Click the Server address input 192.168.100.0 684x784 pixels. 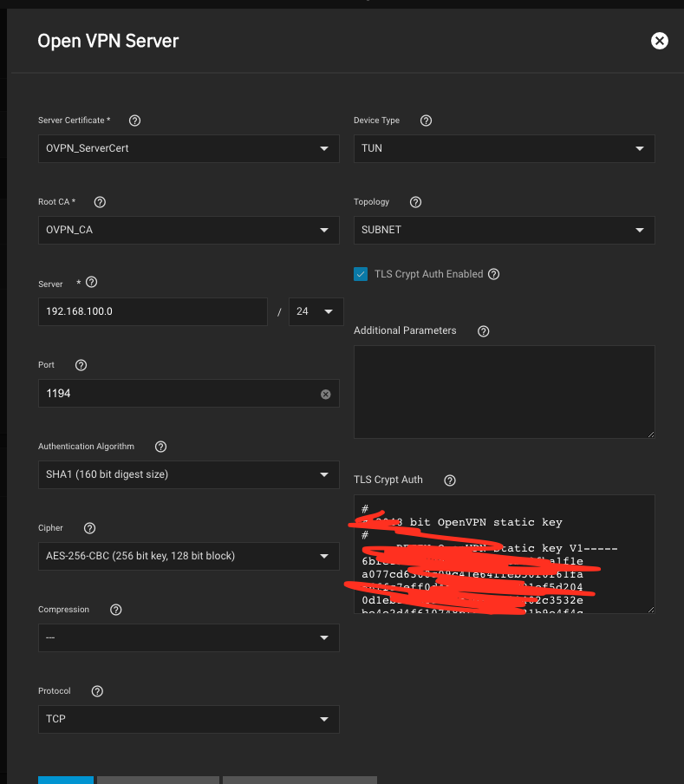pos(153,311)
